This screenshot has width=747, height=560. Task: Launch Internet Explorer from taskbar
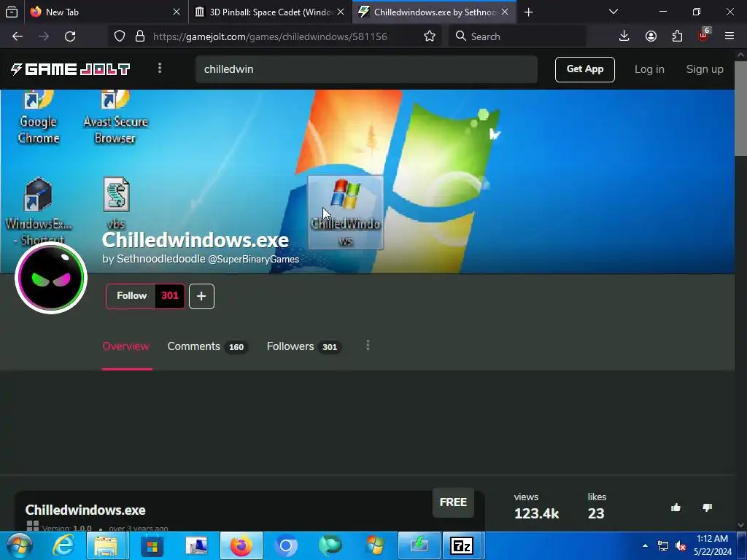63,545
